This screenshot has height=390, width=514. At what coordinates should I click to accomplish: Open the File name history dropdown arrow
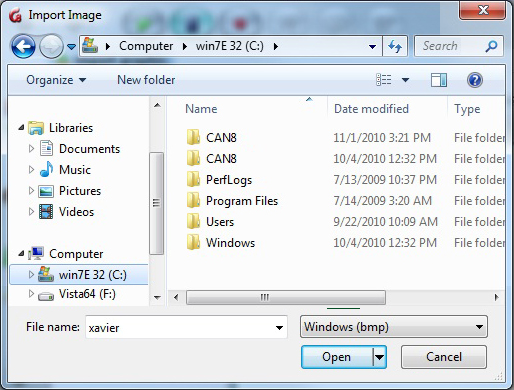click(x=279, y=328)
